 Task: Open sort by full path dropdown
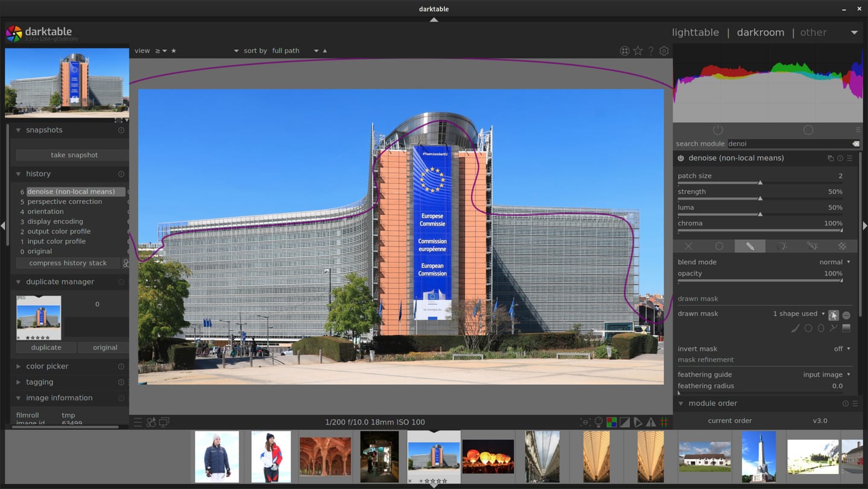(295, 51)
